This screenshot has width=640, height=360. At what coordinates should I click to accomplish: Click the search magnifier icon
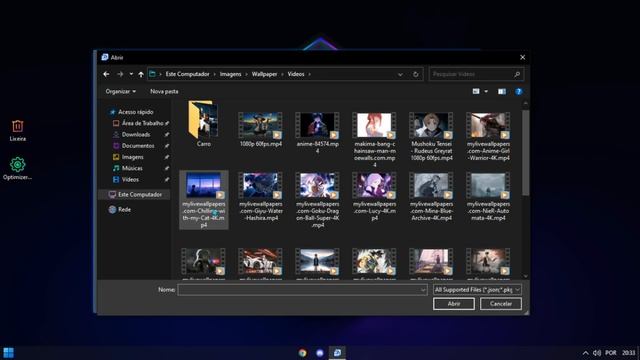point(517,74)
